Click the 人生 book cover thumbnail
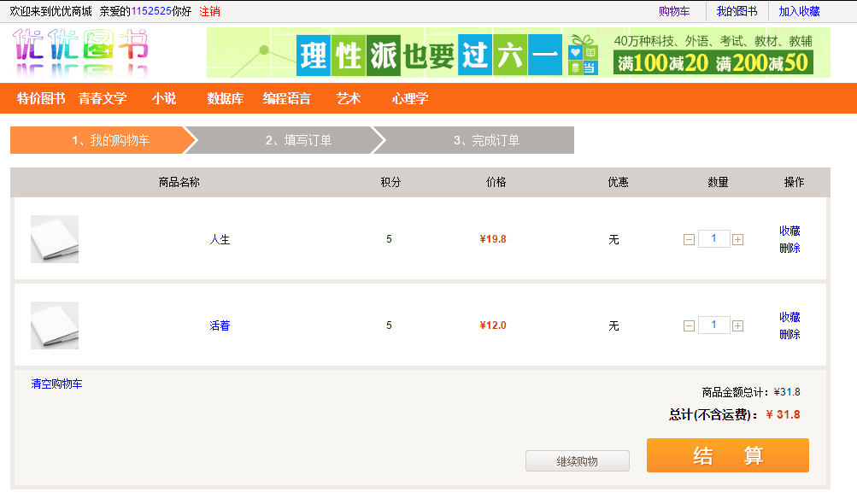 (x=55, y=239)
